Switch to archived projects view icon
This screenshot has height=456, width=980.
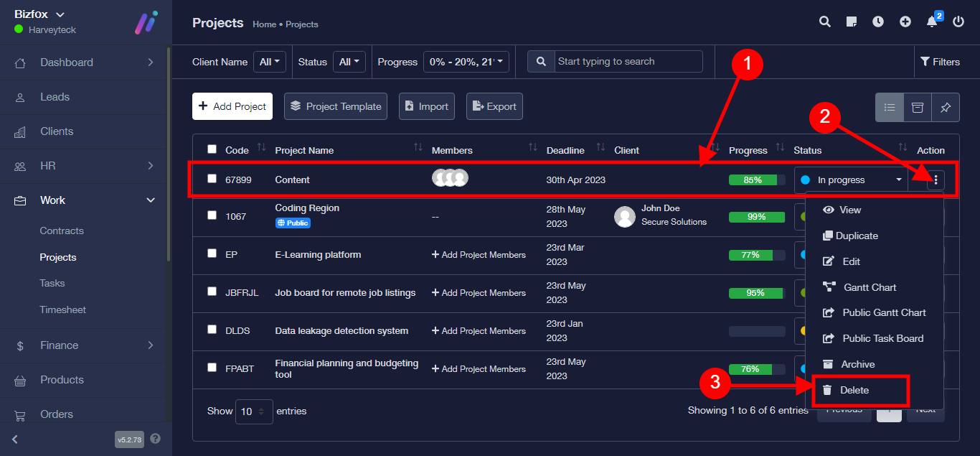click(x=918, y=107)
